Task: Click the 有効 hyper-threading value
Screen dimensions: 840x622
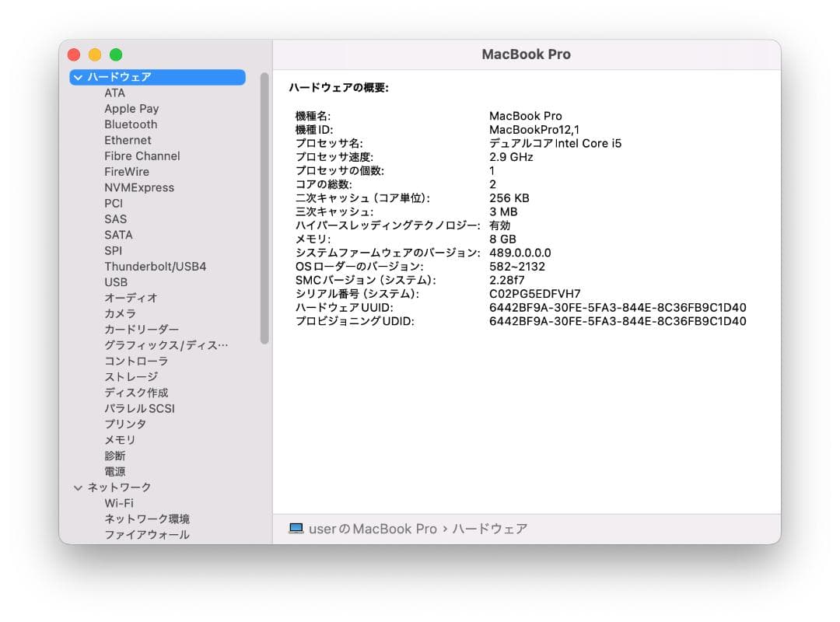Action: point(500,225)
